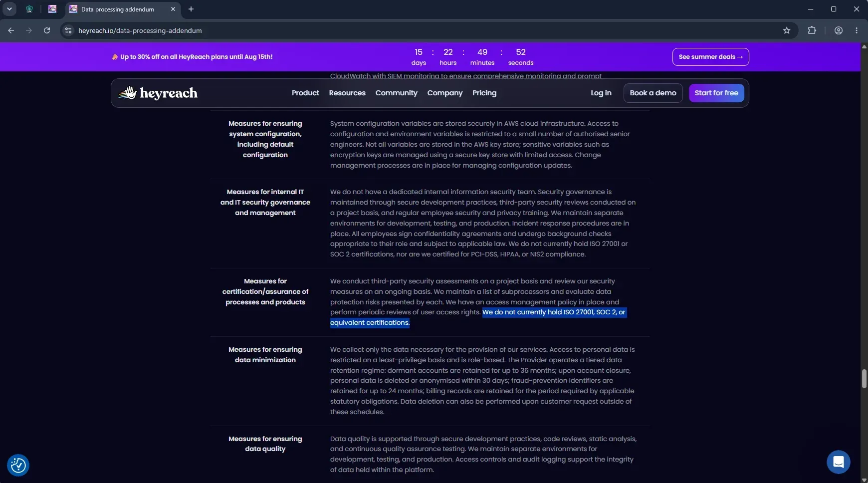The width and height of the screenshot is (868, 483).
Task: Go back to the previous page
Action: (x=11, y=30)
